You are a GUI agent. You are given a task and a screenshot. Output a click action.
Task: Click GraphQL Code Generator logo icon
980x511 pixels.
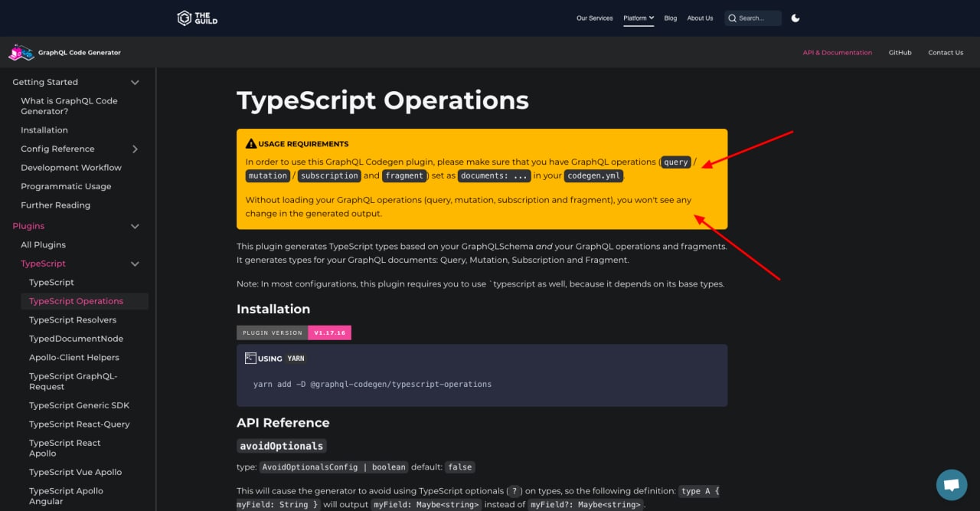(21, 52)
